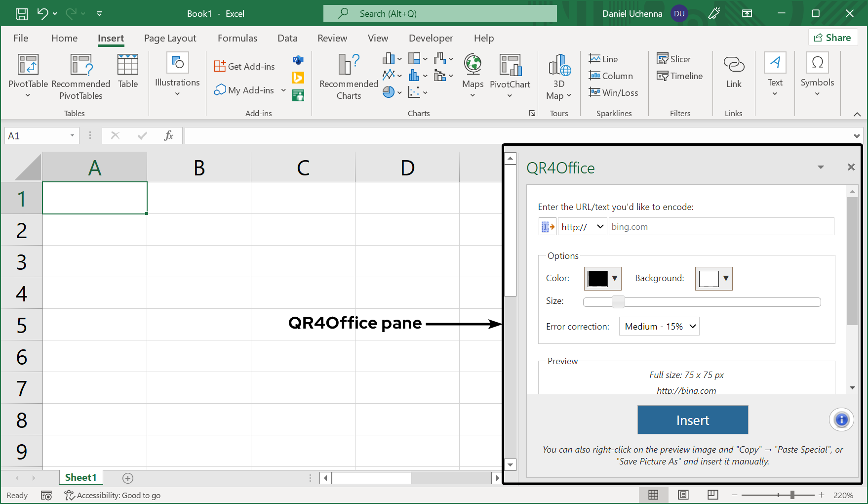Select Normal view in status bar

653,495
